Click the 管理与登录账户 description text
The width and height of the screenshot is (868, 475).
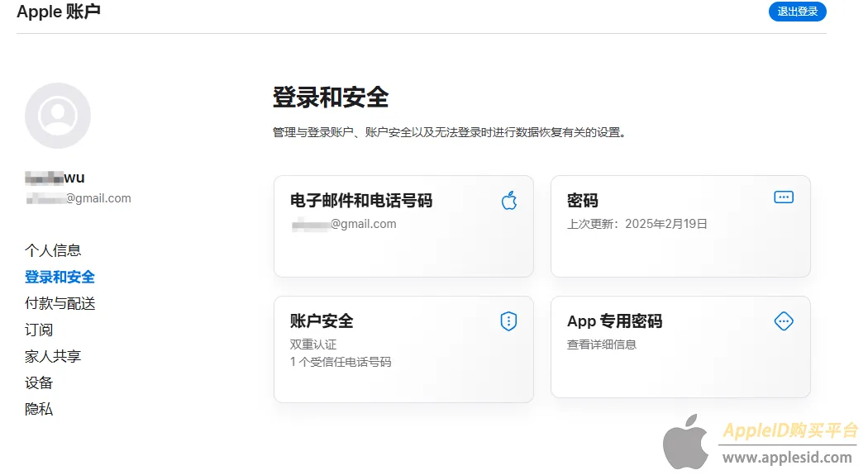(449, 133)
